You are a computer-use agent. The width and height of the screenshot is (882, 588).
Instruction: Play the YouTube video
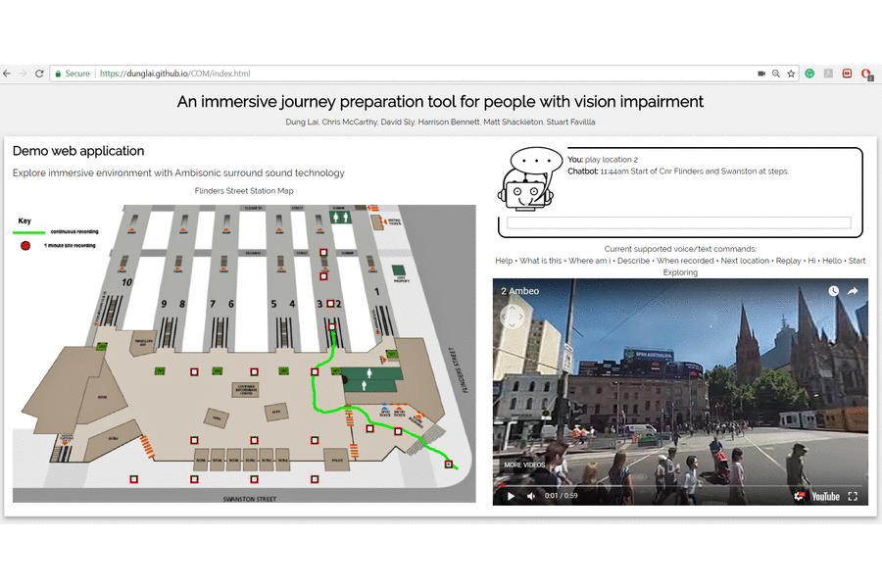(x=510, y=496)
